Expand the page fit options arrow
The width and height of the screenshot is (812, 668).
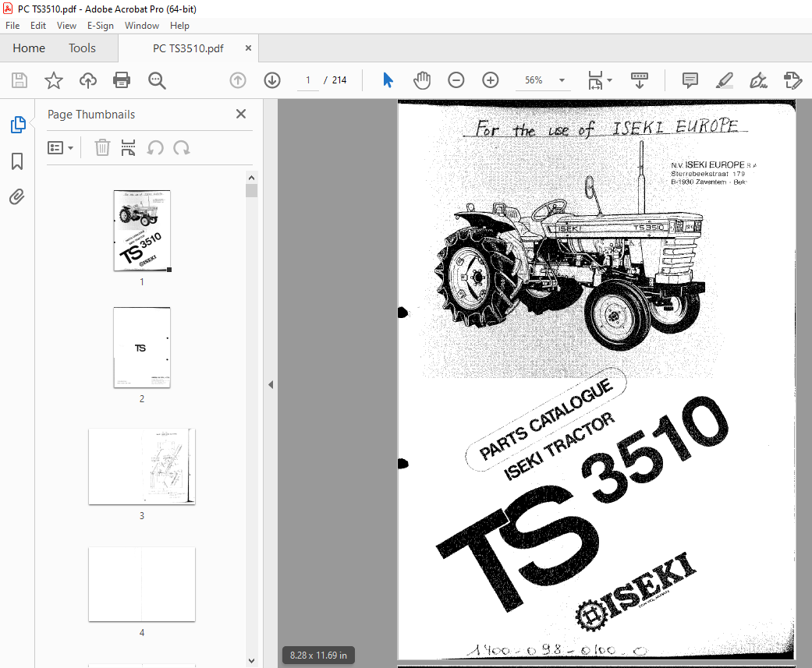click(609, 80)
